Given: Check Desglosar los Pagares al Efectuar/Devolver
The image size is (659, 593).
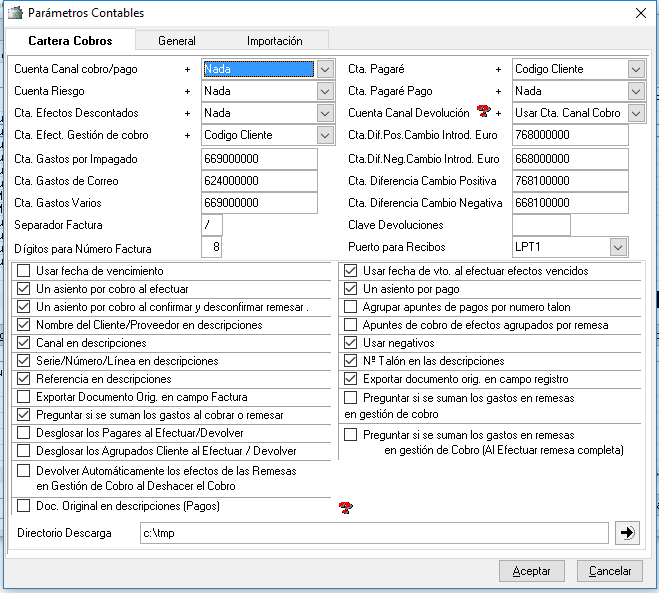Looking at the screenshot, I should coord(24,433).
